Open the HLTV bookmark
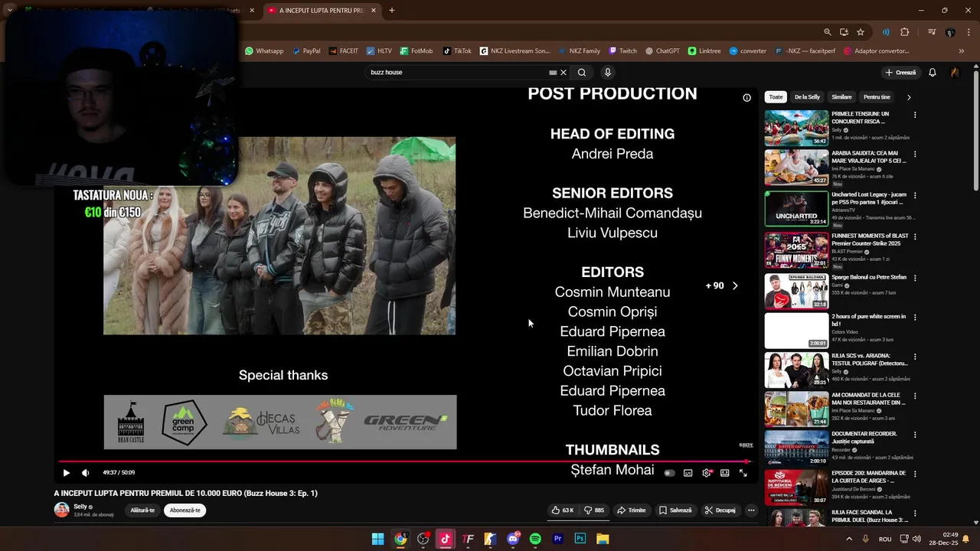Viewport: 980px width, 551px height. pos(379,51)
